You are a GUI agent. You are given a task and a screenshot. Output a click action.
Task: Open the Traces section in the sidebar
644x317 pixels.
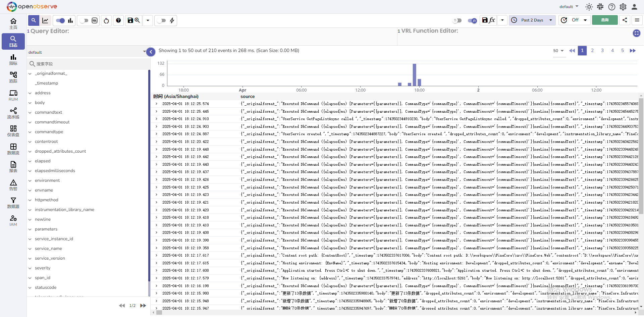tap(13, 77)
